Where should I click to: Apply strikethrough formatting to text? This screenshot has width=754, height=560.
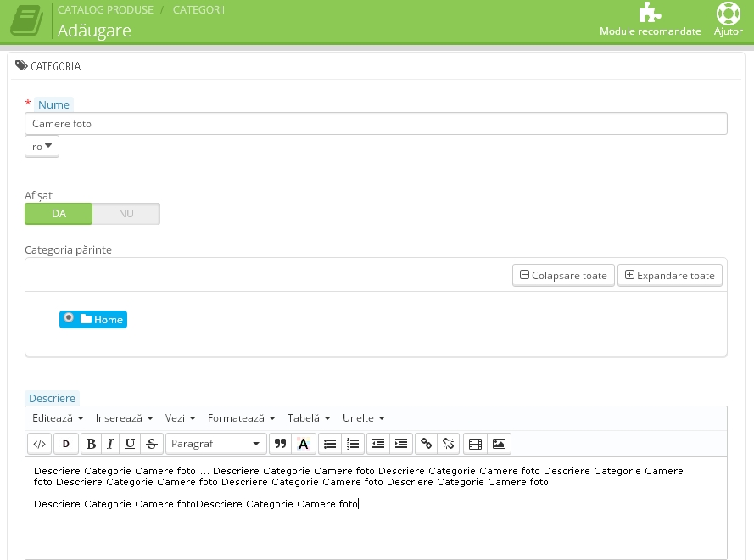(x=151, y=444)
